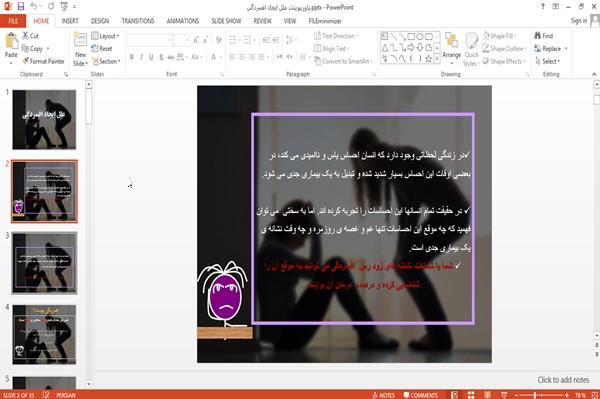Click the spell check icon in status bar
Screen dimensions: 600x399
(46, 395)
